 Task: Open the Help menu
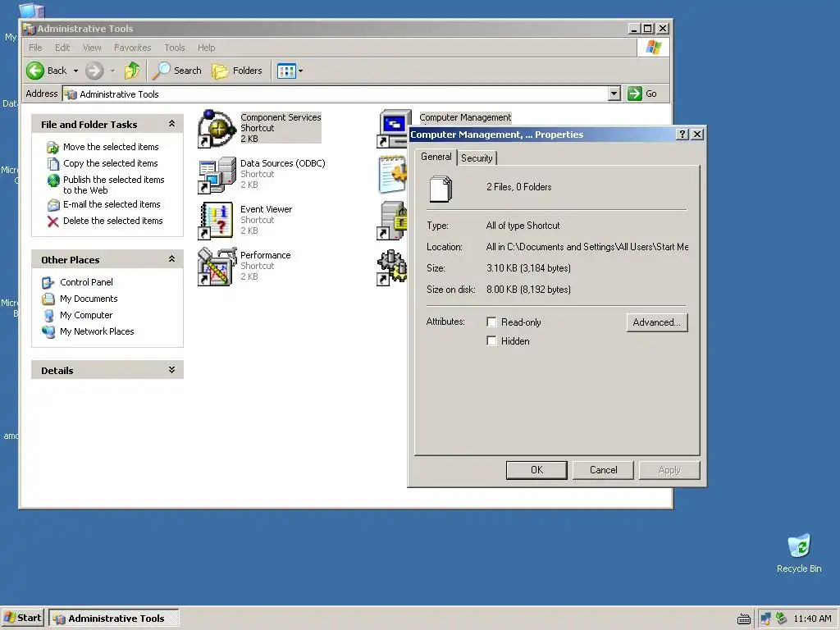coord(206,48)
